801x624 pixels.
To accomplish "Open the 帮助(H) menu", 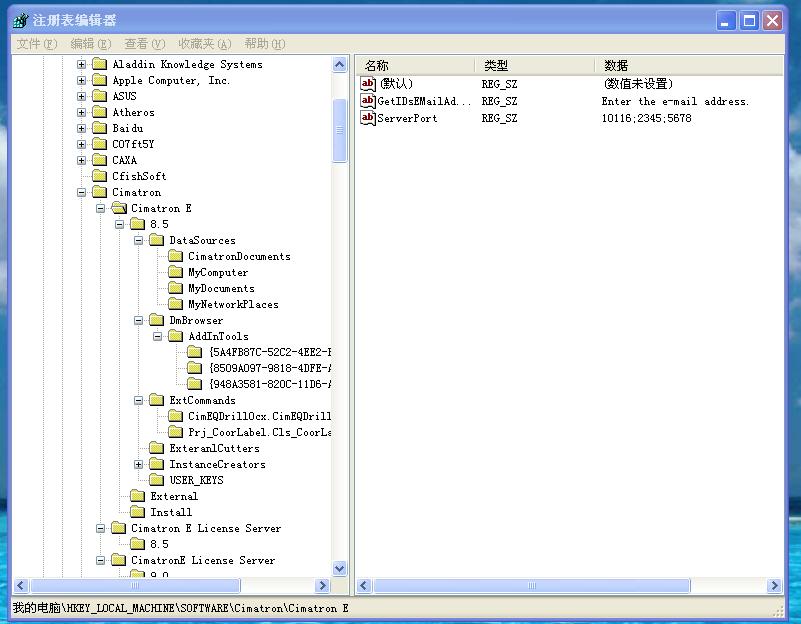I will [265, 44].
